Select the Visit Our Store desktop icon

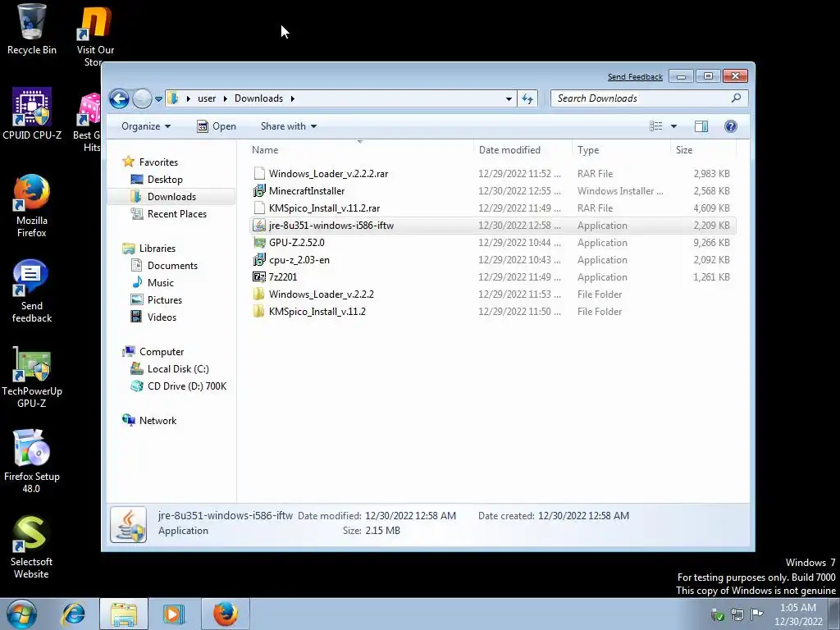coord(95,35)
